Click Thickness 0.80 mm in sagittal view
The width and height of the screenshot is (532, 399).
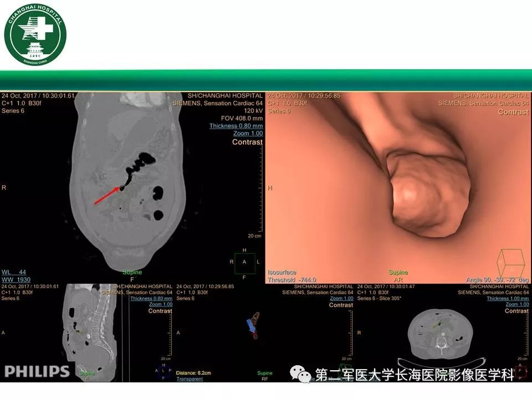point(151,299)
